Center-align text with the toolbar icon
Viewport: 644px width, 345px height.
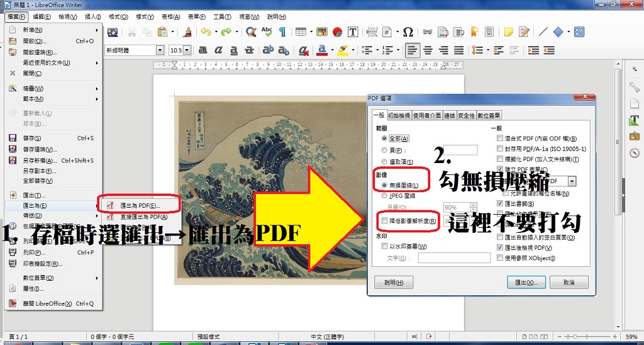pyautogui.click(x=428, y=50)
